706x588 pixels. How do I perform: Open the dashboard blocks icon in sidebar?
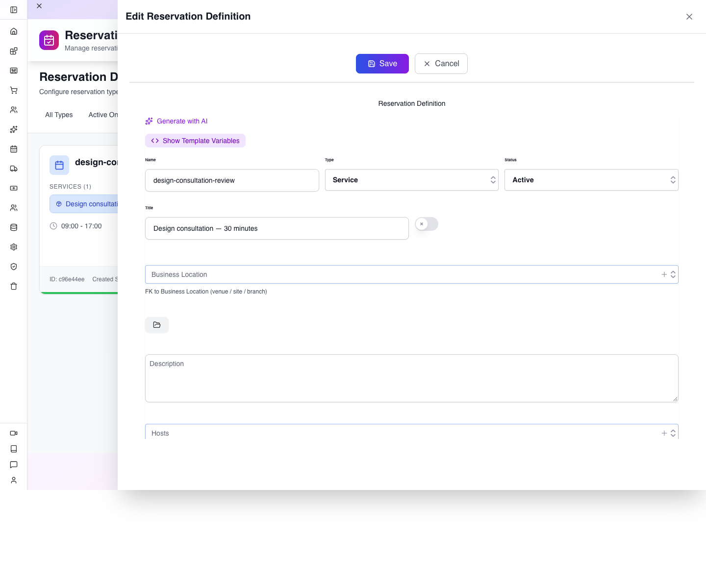14,51
